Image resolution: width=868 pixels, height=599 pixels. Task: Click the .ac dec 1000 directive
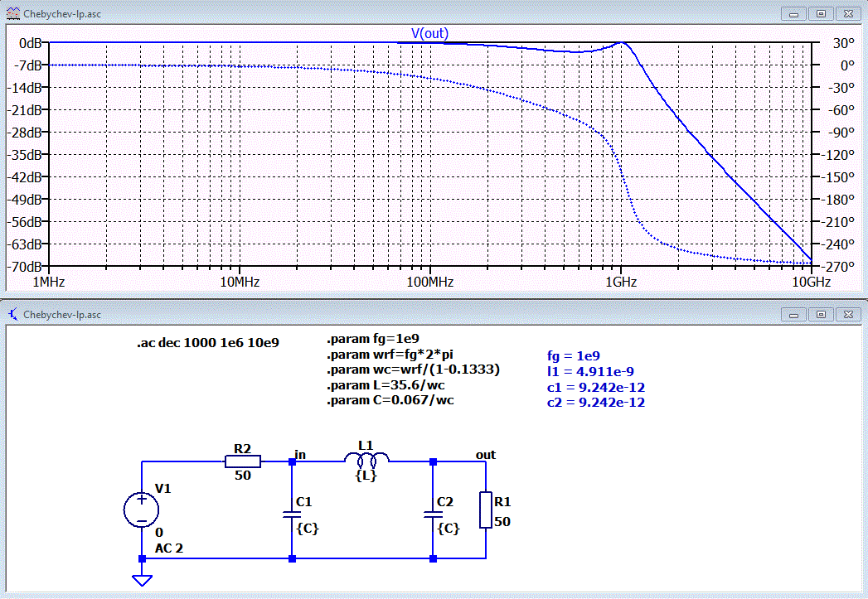(207, 342)
